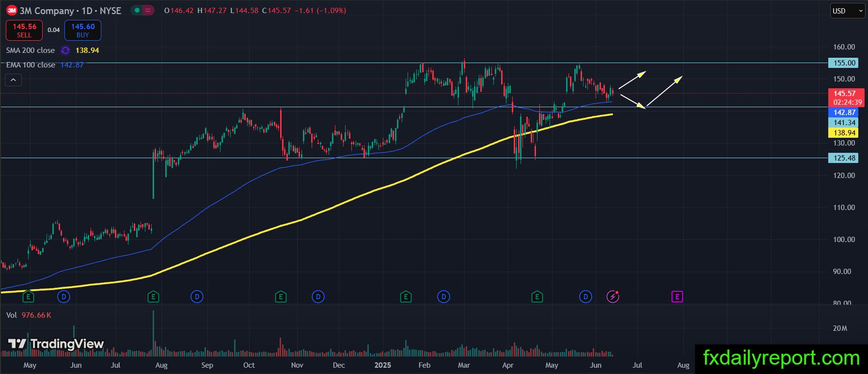Image resolution: width=868 pixels, height=374 pixels.
Task: Open the USD currency dropdown
Action: coord(848,11)
